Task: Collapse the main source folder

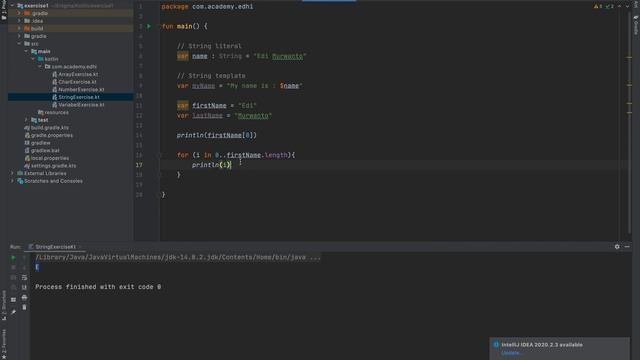Action: coord(26,51)
